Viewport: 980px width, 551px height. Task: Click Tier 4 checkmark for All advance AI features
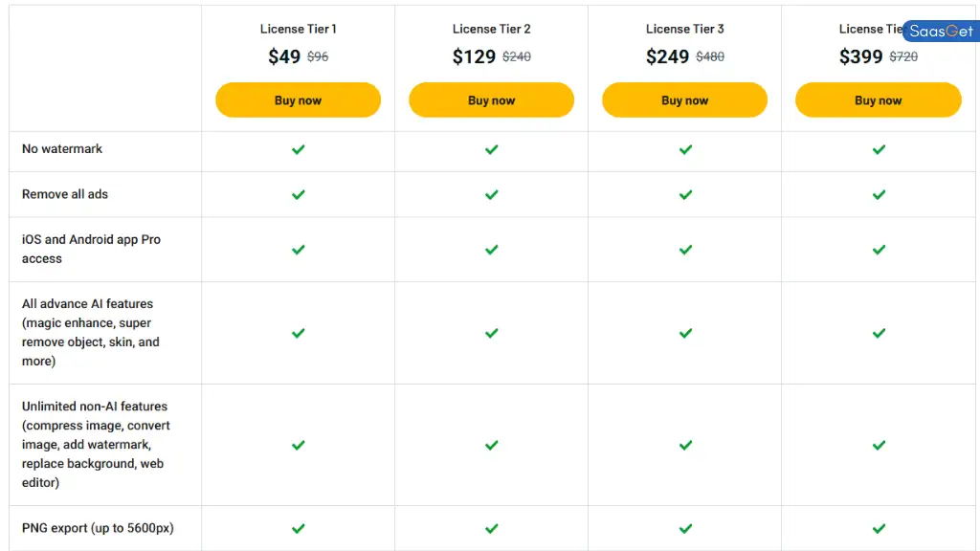click(879, 333)
